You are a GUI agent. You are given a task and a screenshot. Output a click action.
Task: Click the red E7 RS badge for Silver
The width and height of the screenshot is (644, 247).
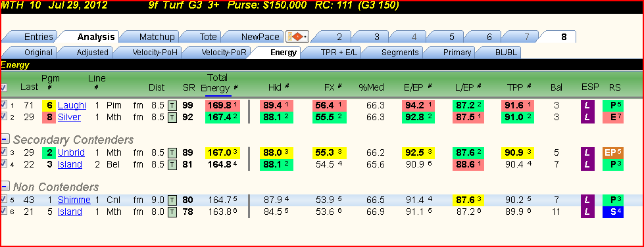[613, 118]
